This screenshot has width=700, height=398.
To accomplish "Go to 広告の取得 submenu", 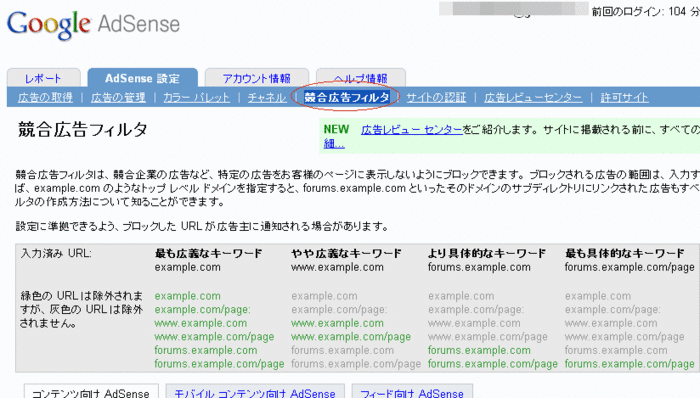I will 45,97.
